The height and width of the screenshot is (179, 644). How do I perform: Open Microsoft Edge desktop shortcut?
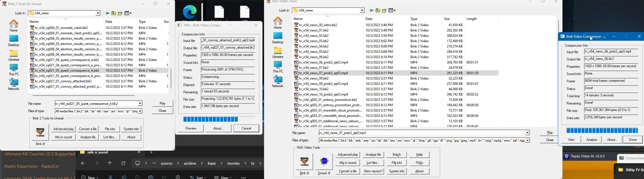[190, 12]
